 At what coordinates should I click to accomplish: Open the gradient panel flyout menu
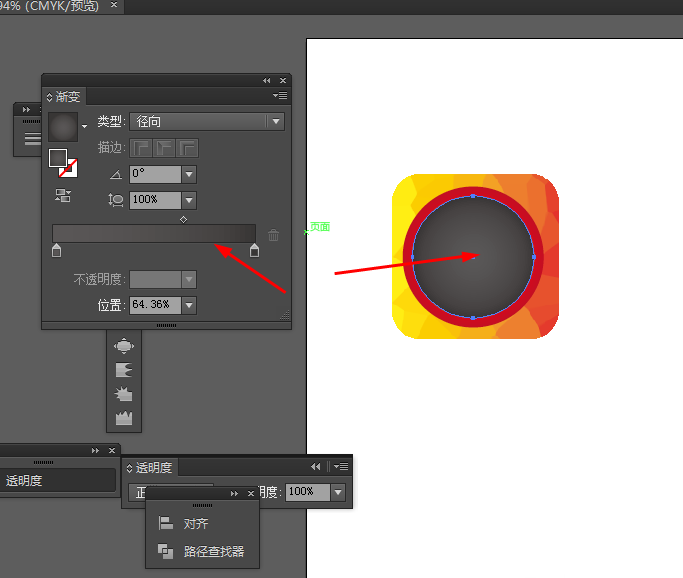tap(280, 95)
